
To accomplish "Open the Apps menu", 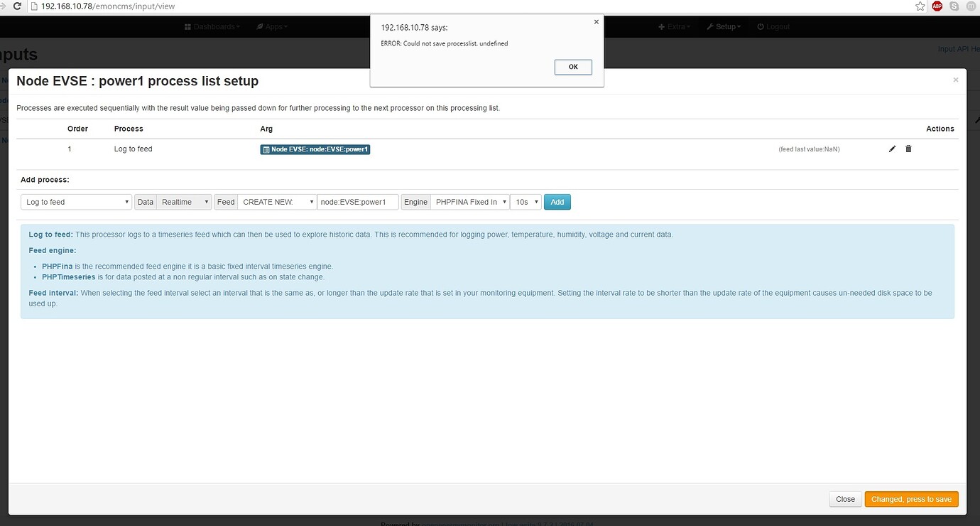I will pyautogui.click(x=273, y=26).
